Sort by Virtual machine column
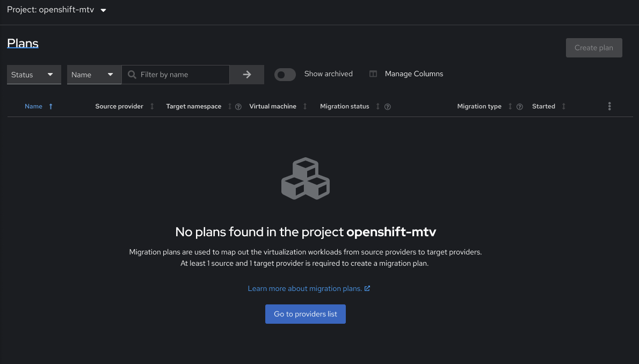The height and width of the screenshot is (364, 639). coord(273,106)
